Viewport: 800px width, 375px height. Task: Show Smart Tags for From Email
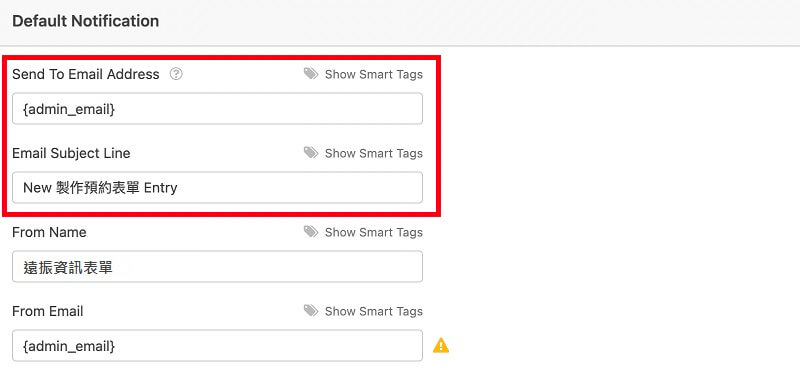tap(373, 311)
